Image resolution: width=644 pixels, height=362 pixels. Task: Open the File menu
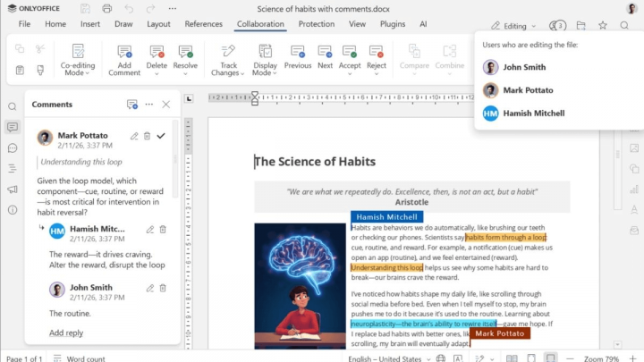pyautogui.click(x=24, y=24)
